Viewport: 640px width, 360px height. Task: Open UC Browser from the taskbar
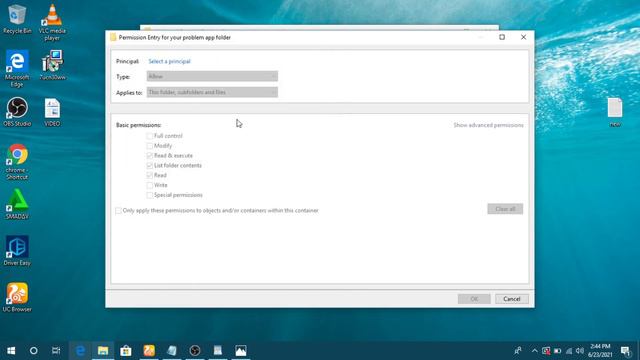(x=149, y=351)
